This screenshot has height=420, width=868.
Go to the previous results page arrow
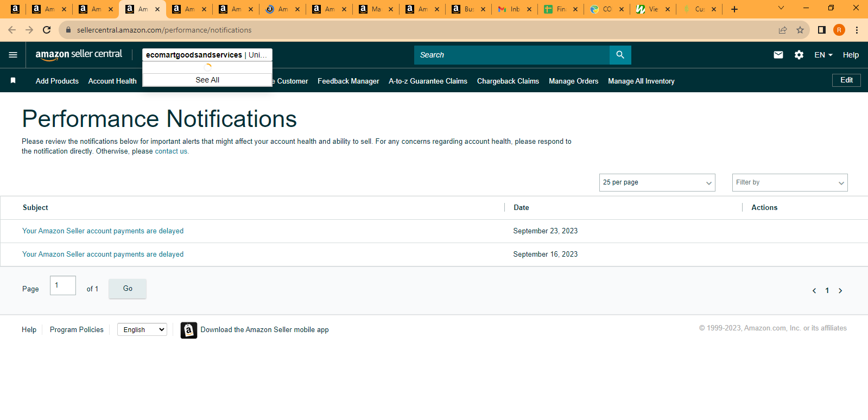coord(814,291)
